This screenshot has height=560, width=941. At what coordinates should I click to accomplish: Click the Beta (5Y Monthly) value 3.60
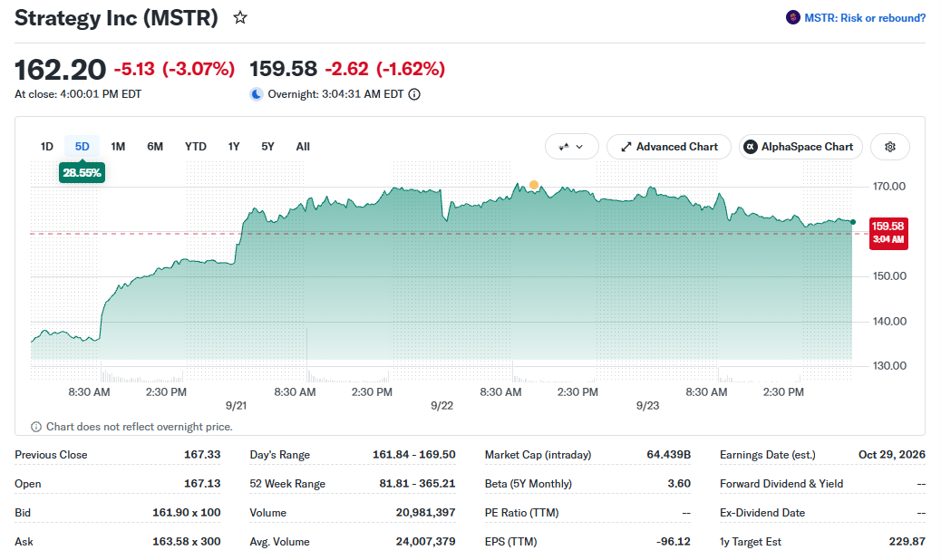679,483
